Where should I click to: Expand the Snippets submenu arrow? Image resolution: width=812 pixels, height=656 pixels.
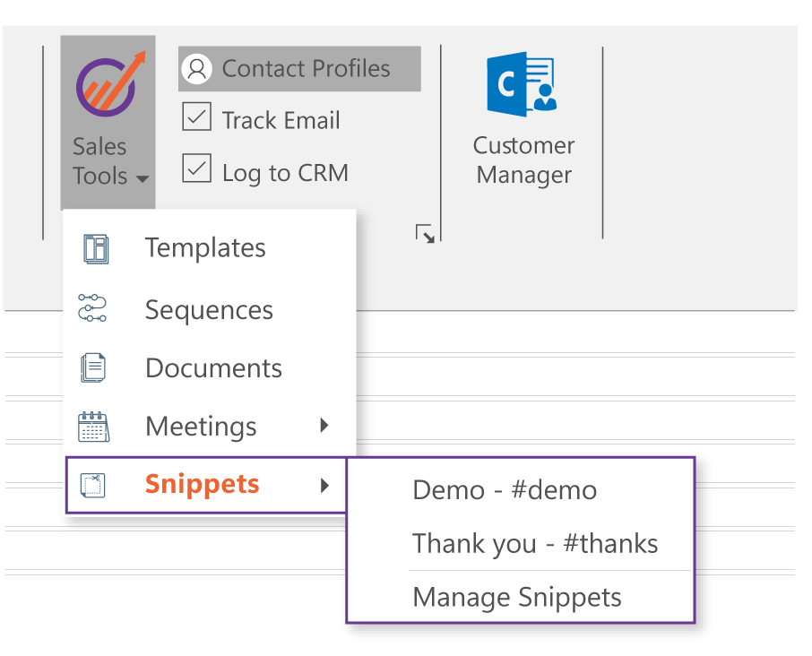(x=324, y=485)
